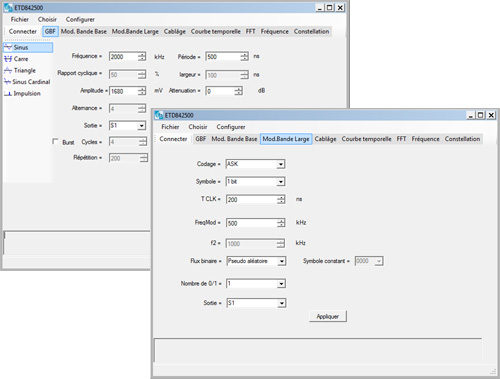Viewport: 500px width, 379px height.
Task: Maximize the back ETD842500 window
Action: coord(329,7)
